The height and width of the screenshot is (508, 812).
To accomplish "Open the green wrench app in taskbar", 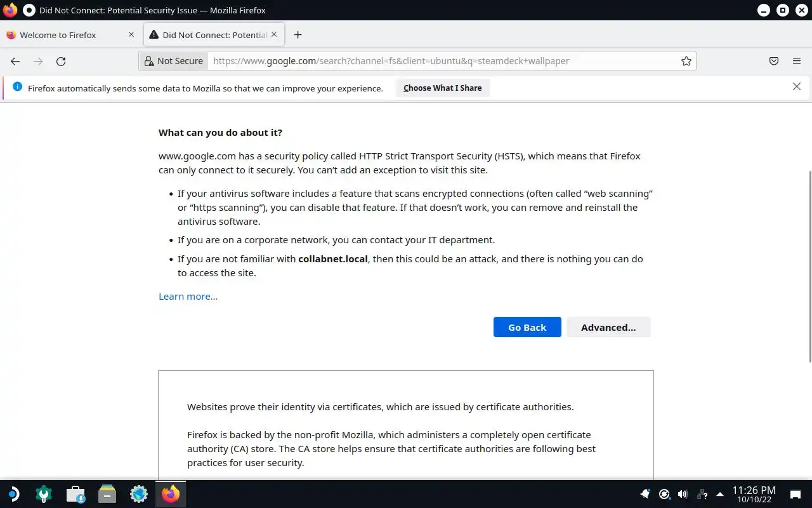I will pos(44,494).
